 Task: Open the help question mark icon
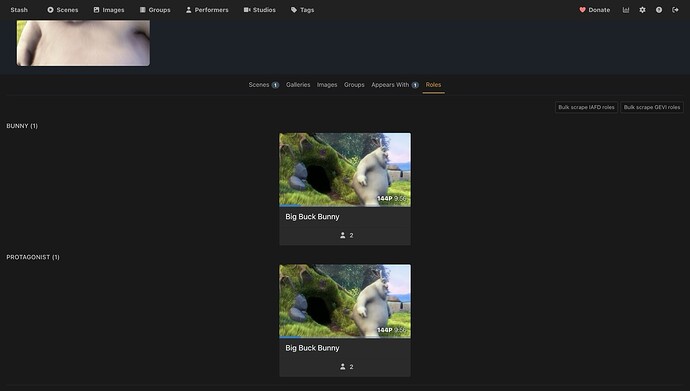click(x=659, y=10)
